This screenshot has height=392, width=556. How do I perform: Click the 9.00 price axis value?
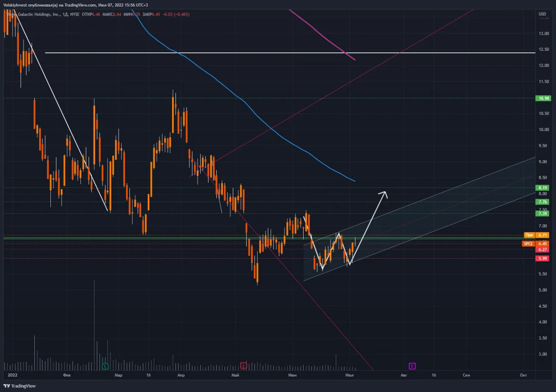tap(543, 161)
